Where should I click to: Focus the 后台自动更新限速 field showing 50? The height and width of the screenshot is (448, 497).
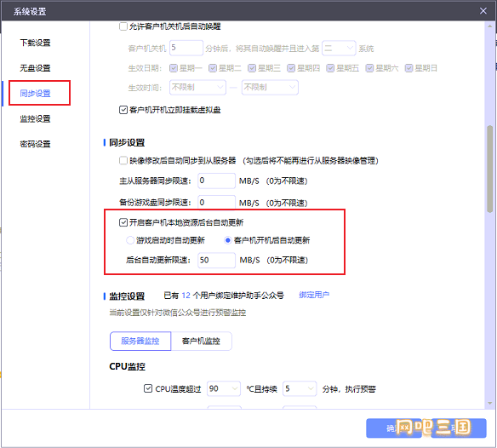(216, 260)
